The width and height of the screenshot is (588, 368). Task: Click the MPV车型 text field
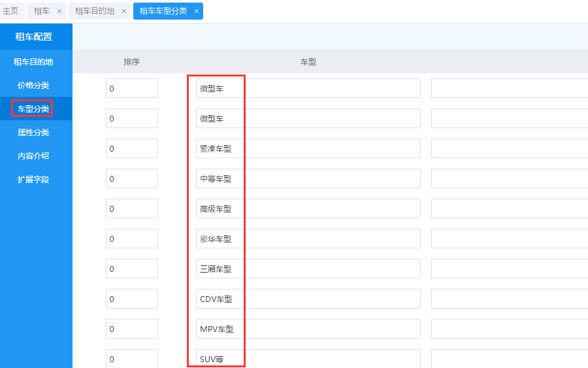(308, 329)
